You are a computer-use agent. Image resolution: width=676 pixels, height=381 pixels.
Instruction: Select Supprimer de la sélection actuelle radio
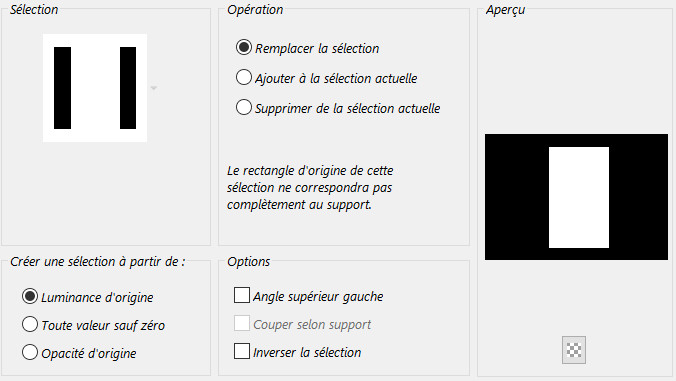pos(244,107)
